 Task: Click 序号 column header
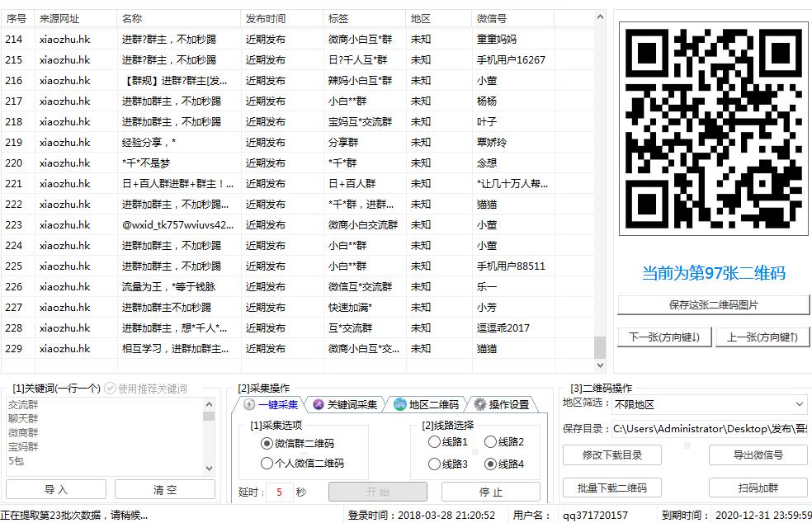coord(17,19)
